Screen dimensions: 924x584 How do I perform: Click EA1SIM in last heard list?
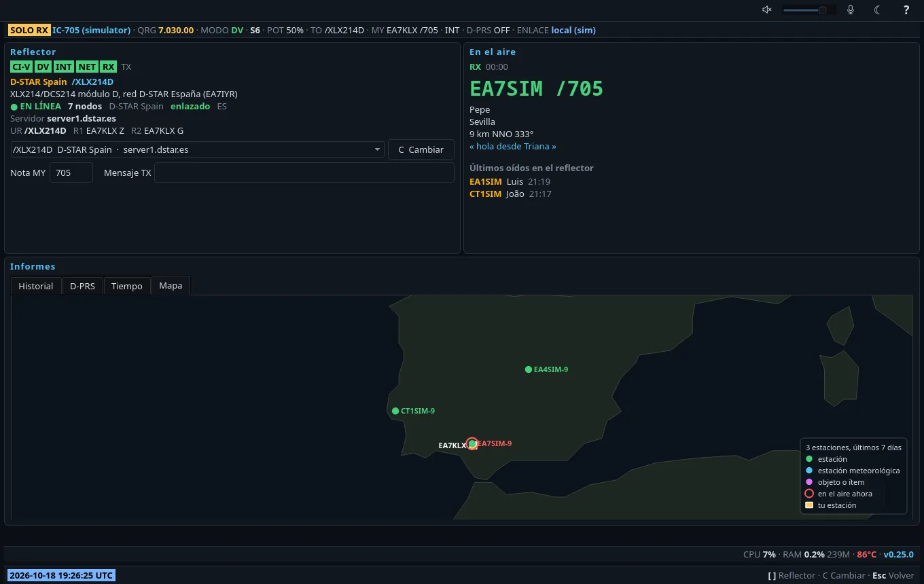(x=485, y=181)
